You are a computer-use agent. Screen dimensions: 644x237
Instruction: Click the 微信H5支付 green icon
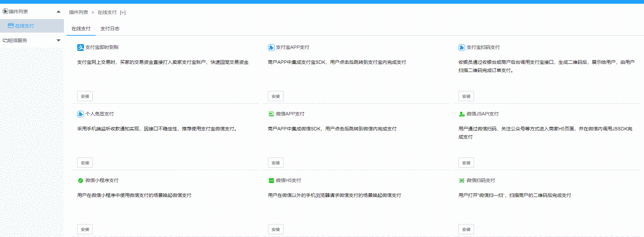pyautogui.click(x=271, y=181)
